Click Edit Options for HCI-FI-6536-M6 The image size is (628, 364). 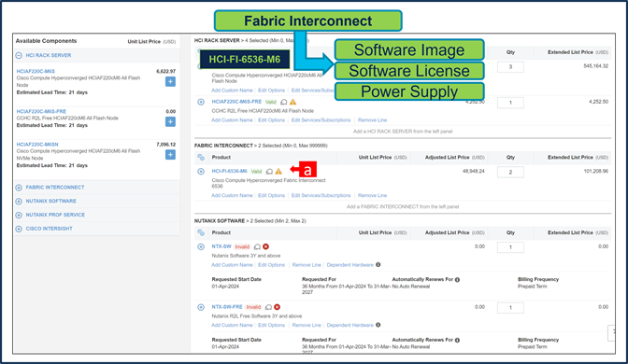[272, 196]
